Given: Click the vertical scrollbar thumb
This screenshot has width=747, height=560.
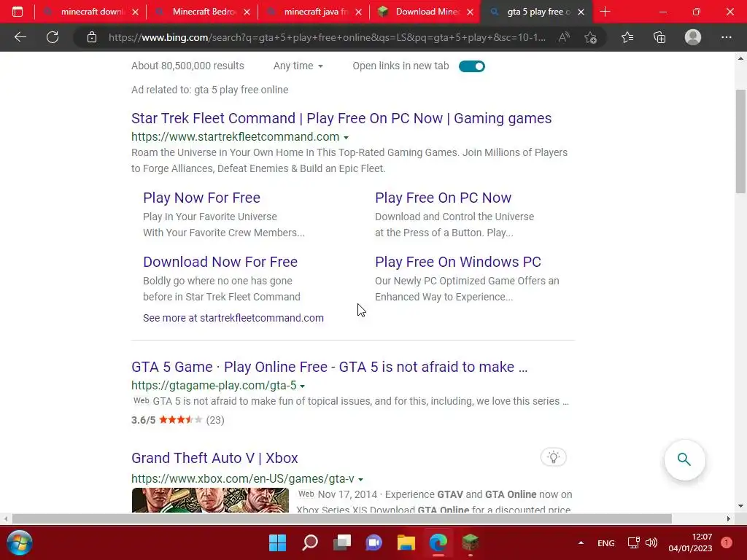Looking at the screenshot, I should tap(740, 141).
